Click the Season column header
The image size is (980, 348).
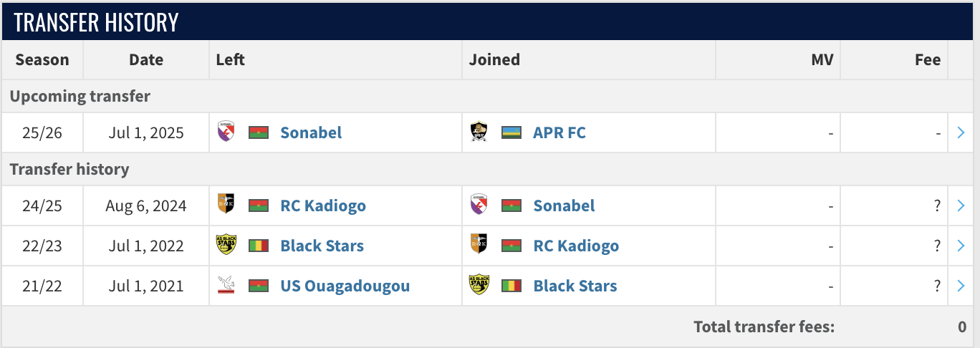[42, 59]
